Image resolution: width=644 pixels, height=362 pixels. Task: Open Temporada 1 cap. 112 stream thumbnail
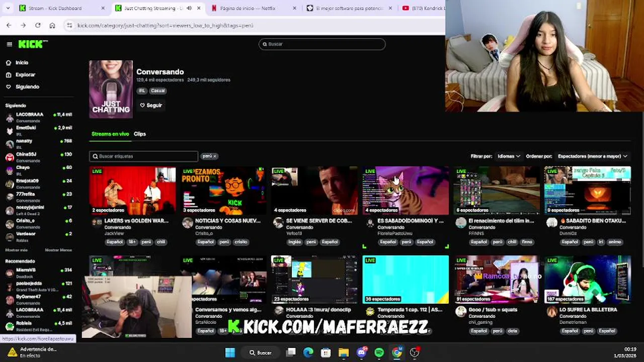(406, 280)
